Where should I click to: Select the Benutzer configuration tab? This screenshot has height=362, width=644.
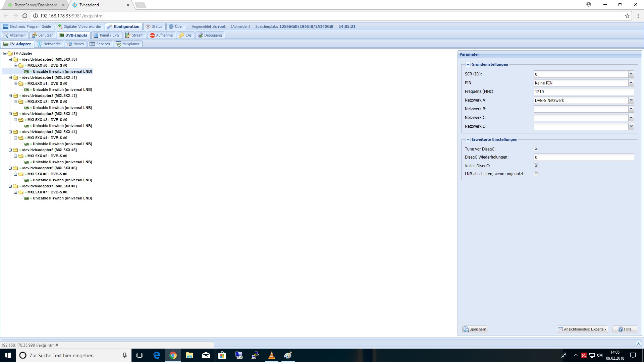42,35
